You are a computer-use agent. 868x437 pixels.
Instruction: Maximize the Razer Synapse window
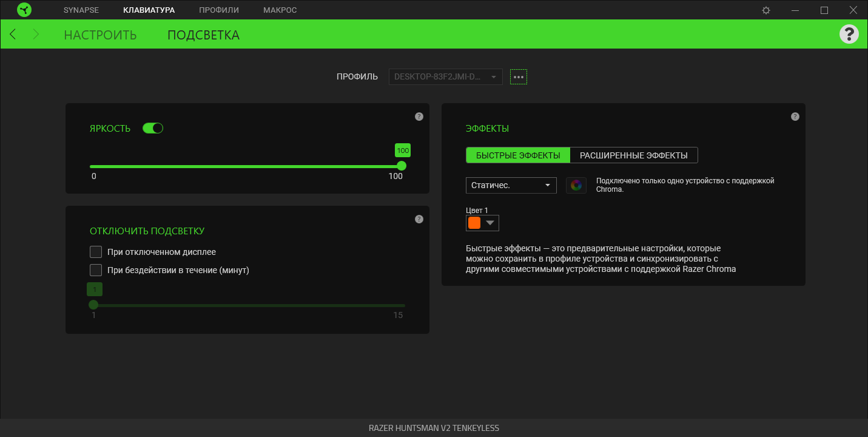tap(824, 10)
